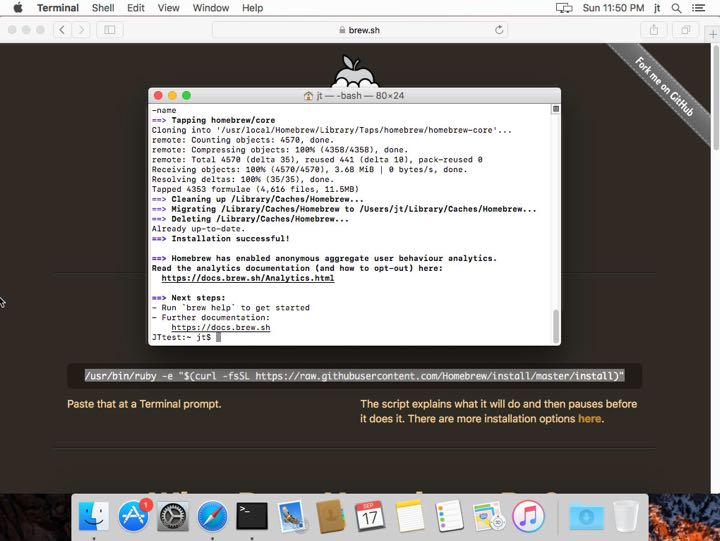Open Downloads folder in the Dock
720x541 pixels.
pyautogui.click(x=586, y=517)
